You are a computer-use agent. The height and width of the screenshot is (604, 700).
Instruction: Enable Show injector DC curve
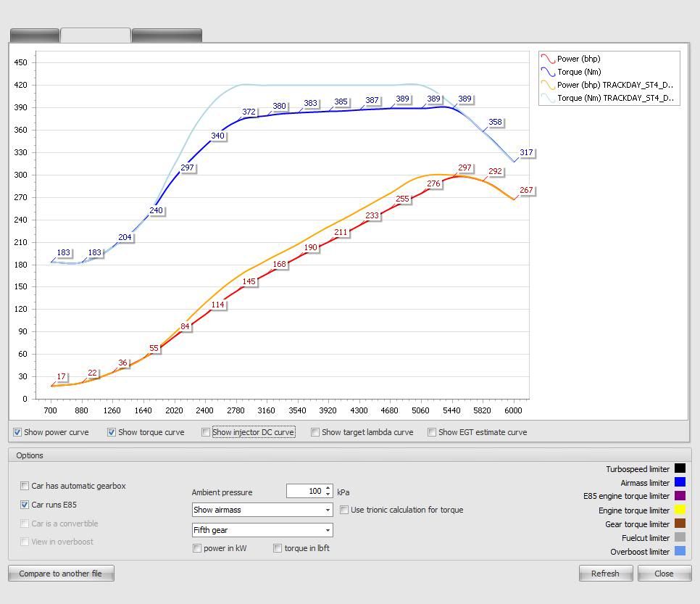coord(206,432)
